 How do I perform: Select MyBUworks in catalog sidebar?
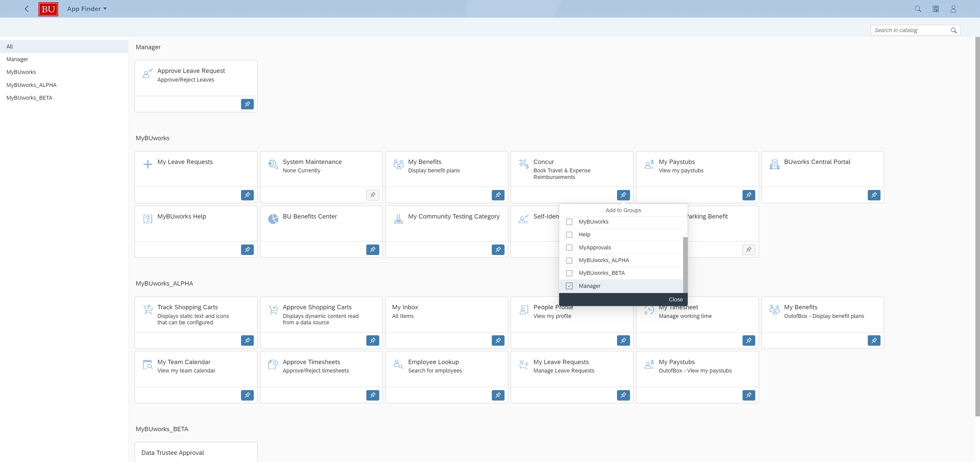pos(64,72)
